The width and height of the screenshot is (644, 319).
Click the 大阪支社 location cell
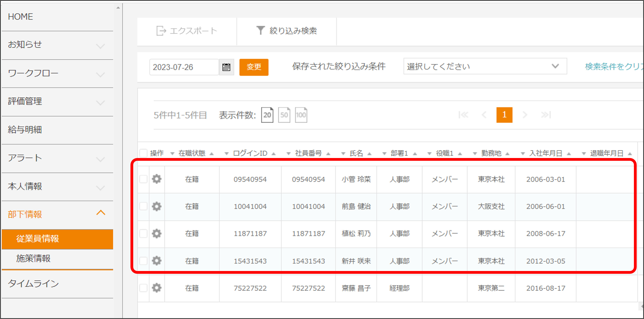491,207
